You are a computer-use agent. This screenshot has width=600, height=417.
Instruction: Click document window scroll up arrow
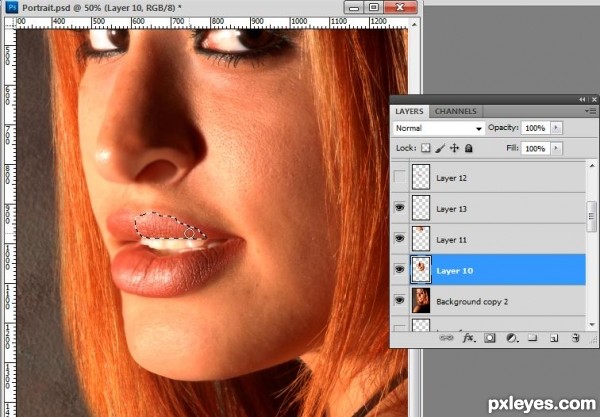click(414, 24)
